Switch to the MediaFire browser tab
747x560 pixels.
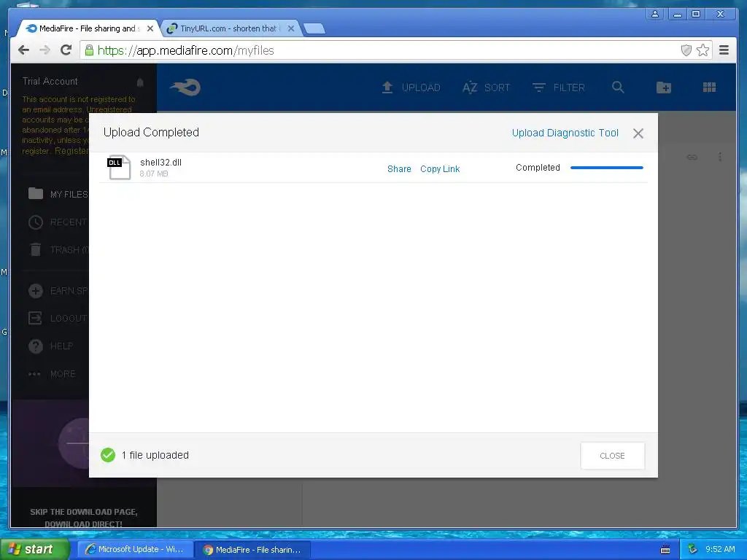(88, 28)
